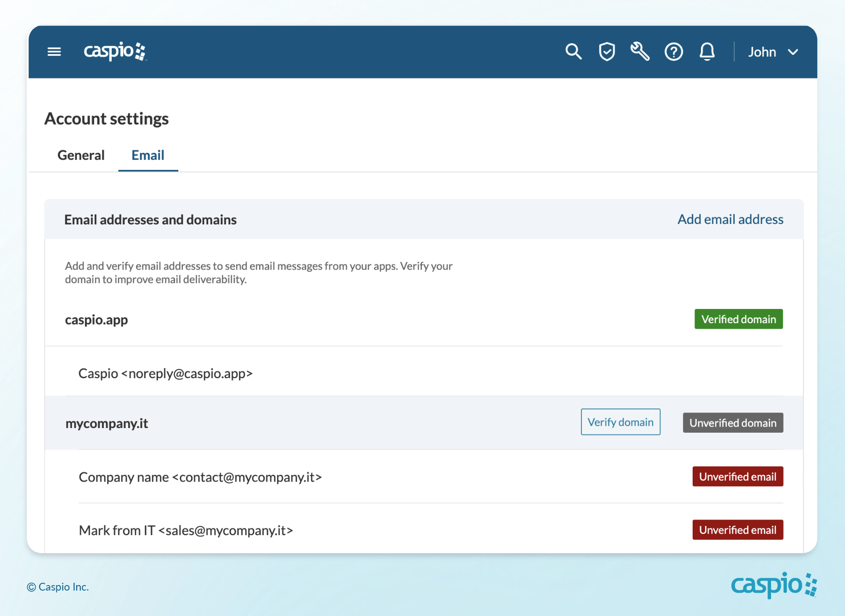This screenshot has width=845, height=616.
Task: Click Unverified email badge for sales@mycompany.it
Action: pyautogui.click(x=737, y=530)
